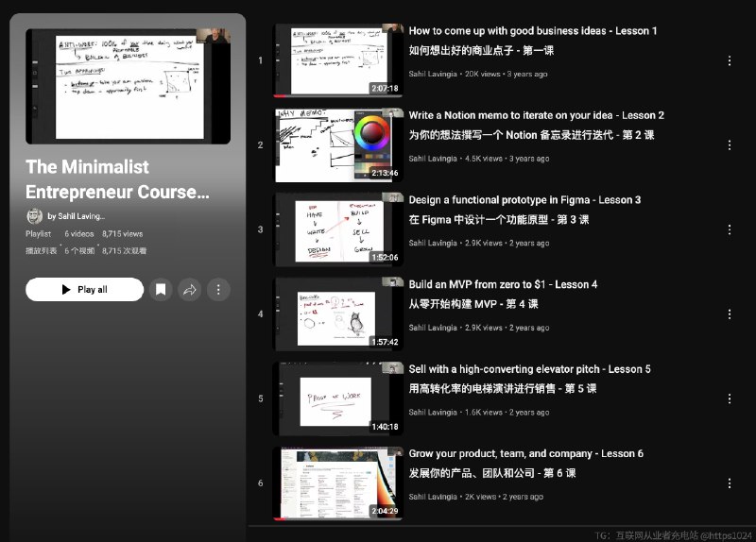Open 'Sell with a high-converting elevator pitch' title
This screenshot has height=542, width=756.
[529, 369]
